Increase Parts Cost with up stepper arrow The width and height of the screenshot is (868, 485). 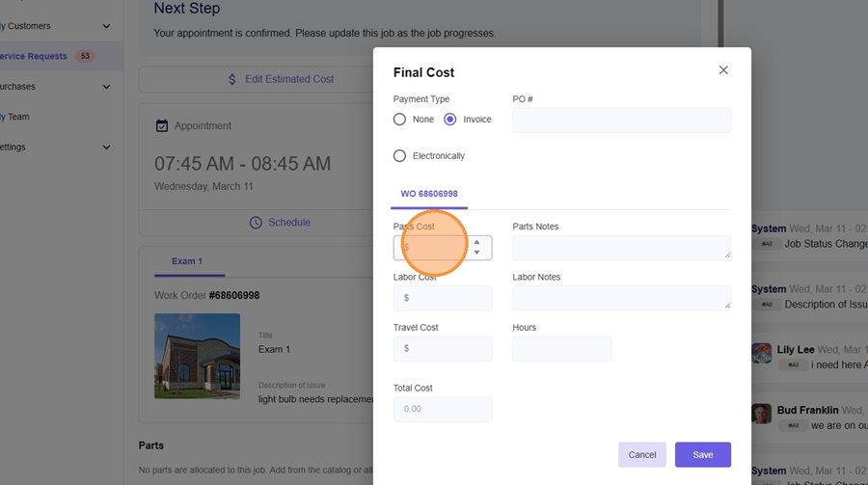point(476,242)
